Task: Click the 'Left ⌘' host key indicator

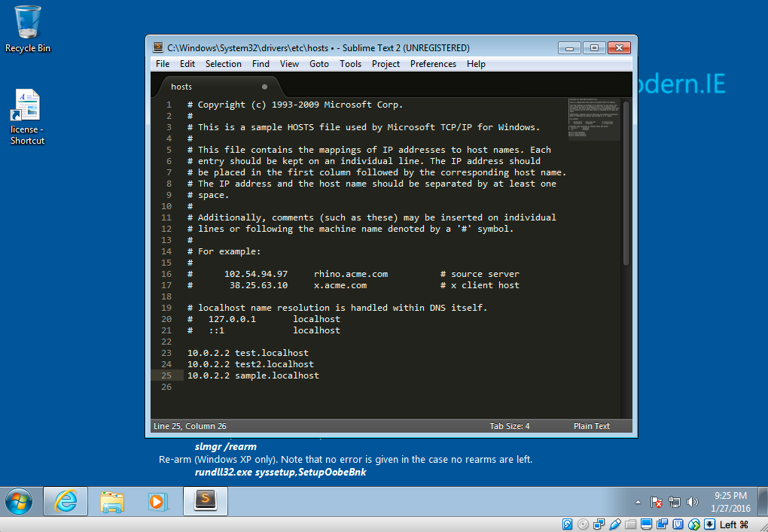Action: 733,524
